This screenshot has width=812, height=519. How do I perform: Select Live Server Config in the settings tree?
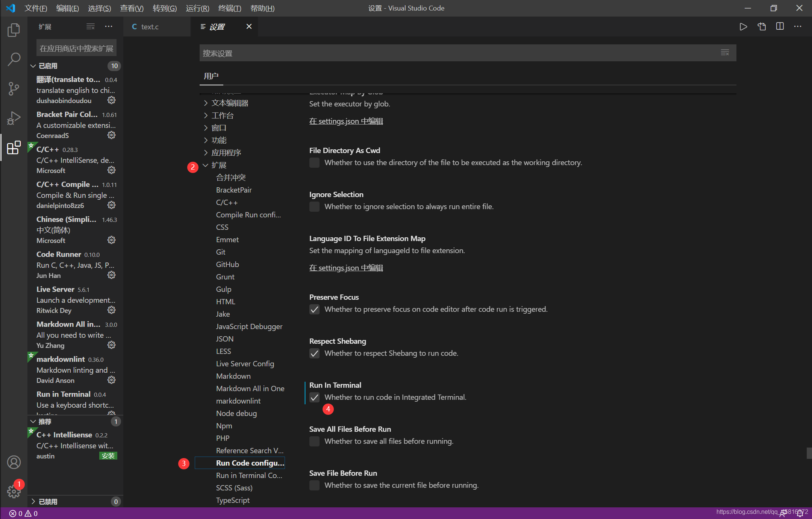(245, 364)
